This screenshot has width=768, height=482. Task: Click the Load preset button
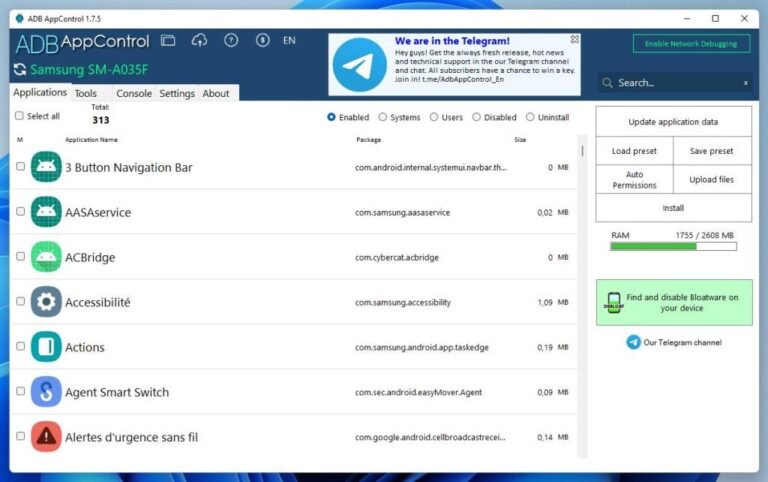tap(634, 151)
